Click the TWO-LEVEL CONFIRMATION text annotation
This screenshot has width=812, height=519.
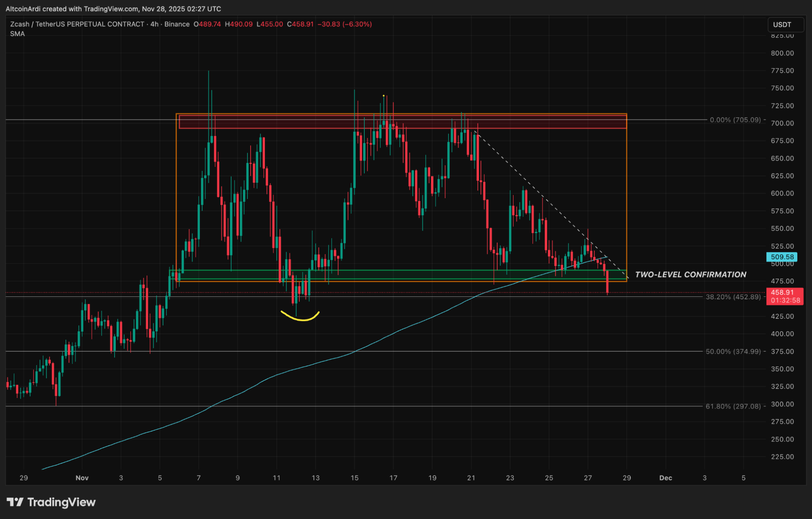tap(690, 275)
